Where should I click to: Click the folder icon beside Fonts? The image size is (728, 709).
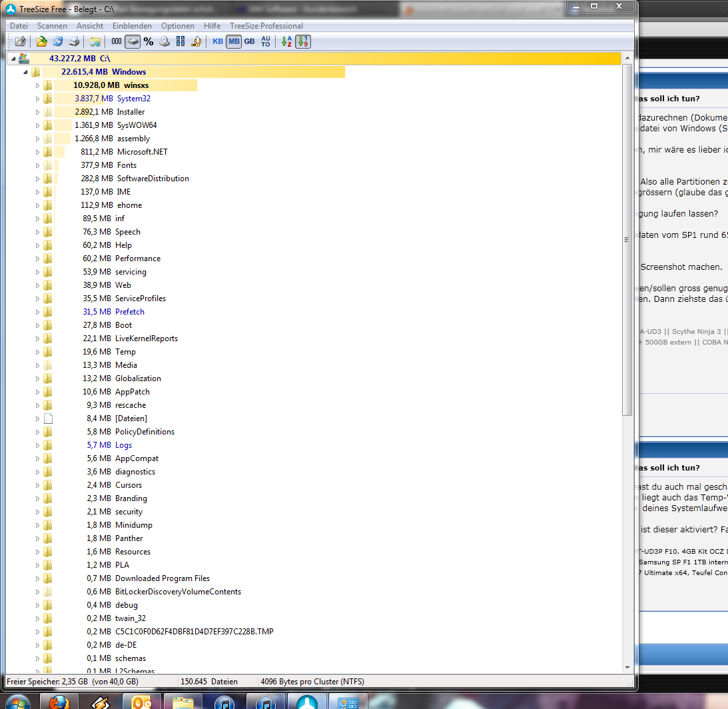pyautogui.click(x=48, y=165)
